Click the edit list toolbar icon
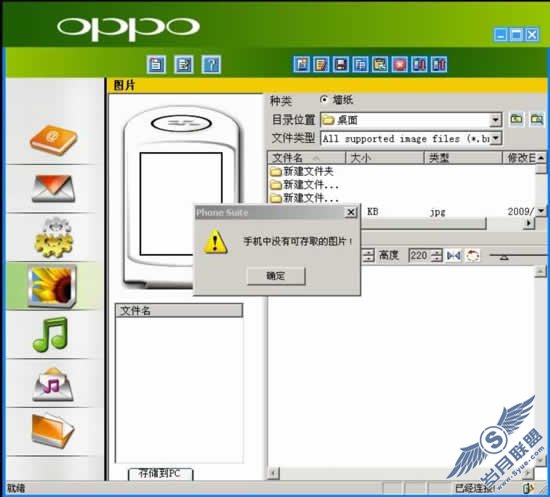The height and width of the screenshot is (497, 550). pos(184,65)
